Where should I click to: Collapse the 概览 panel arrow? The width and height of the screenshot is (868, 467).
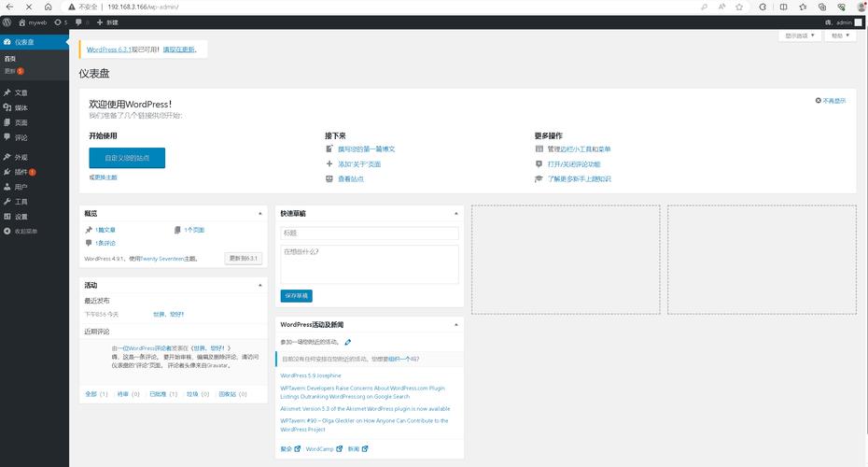click(260, 213)
